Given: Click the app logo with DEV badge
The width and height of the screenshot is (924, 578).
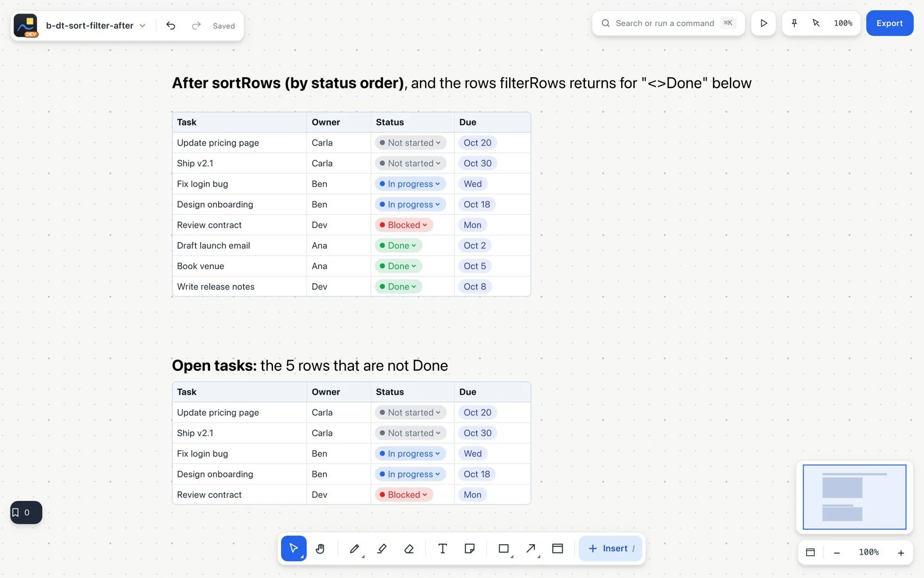Looking at the screenshot, I should coord(26,26).
